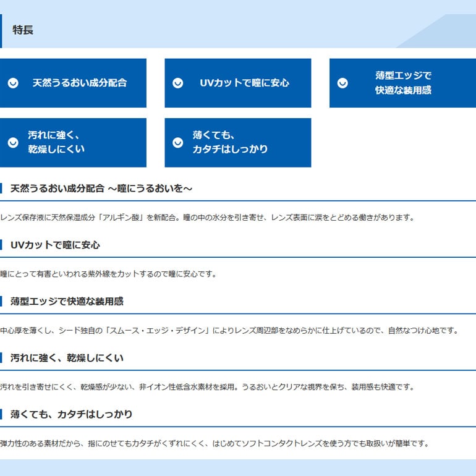The width and height of the screenshot is (476, 476).
Task: Click the chevron icon on the 薄くても button
Action: pyautogui.click(x=178, y=143)
